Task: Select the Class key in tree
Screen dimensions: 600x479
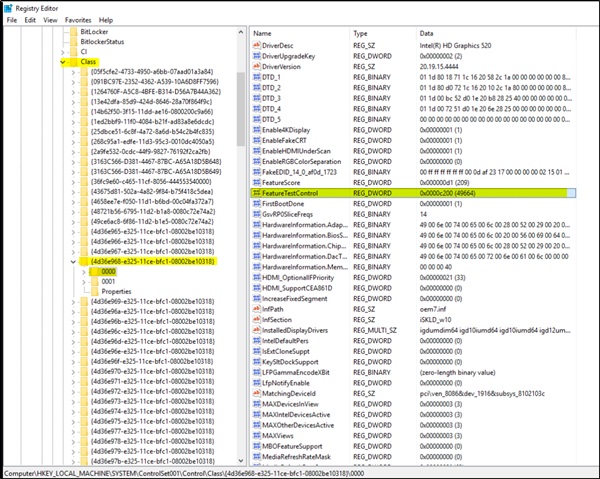Action: (x=88, y=62)
